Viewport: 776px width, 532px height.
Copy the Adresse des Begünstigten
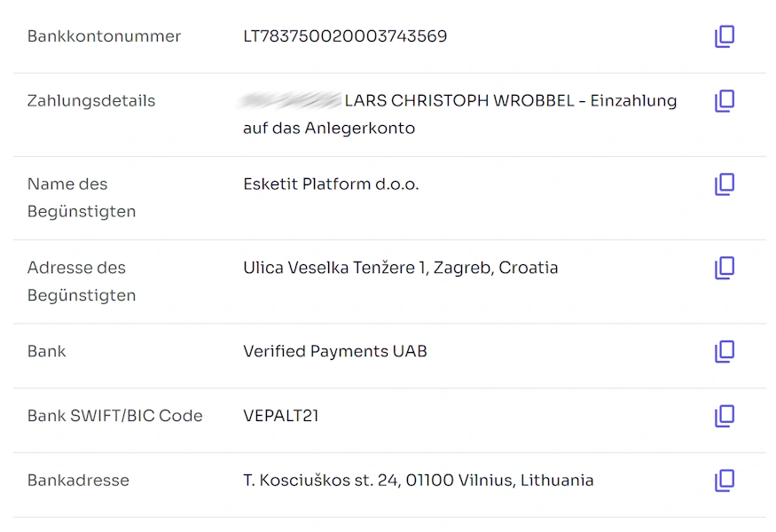pyautogui.click(x=725, y=268)
